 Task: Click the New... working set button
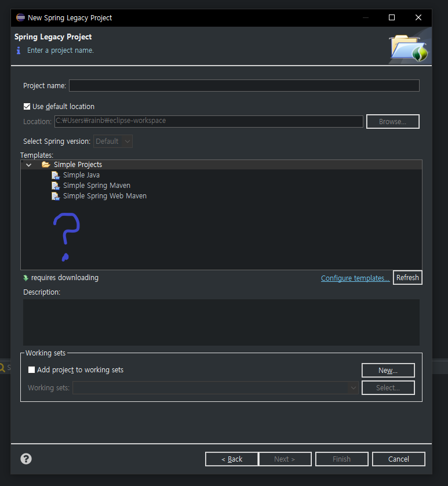coord(388,371)
